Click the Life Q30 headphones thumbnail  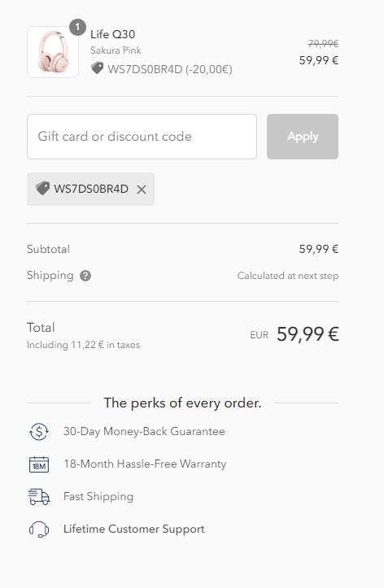tap(53, 52)
